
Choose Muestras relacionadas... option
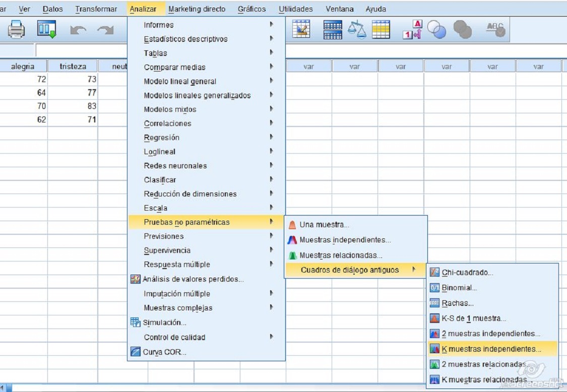[356, 255]
